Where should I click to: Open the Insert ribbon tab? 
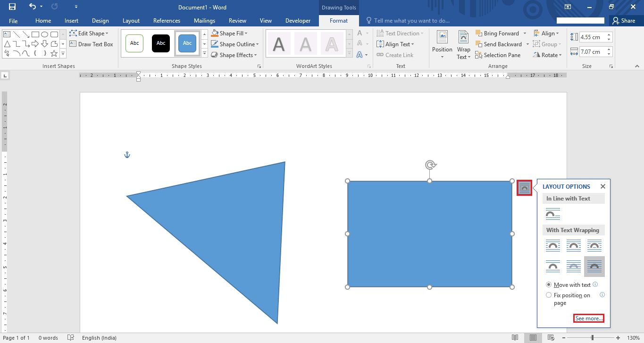72,21
